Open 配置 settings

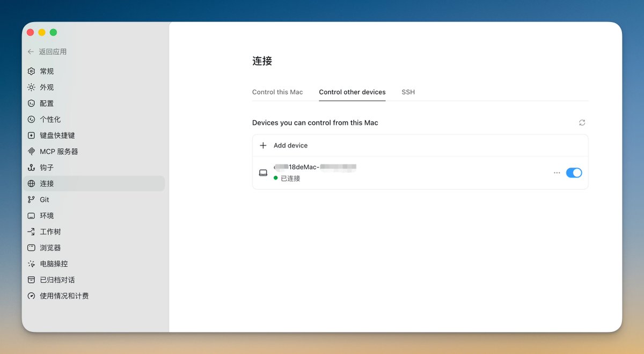tap(93, 103)
